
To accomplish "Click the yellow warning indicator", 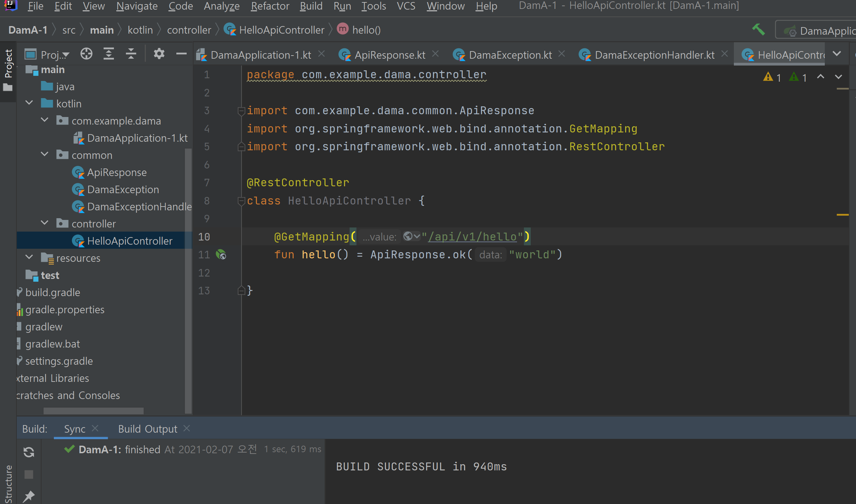I will tap(767, 77).
